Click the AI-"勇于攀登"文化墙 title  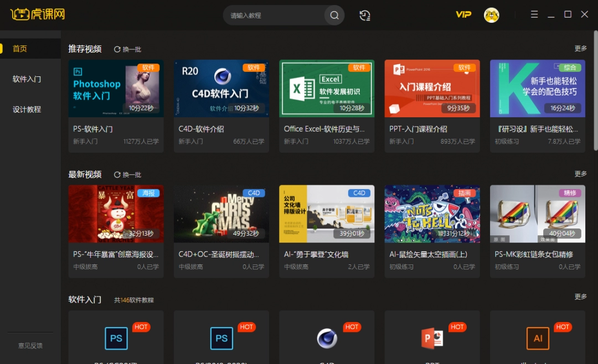pos(316,254)
